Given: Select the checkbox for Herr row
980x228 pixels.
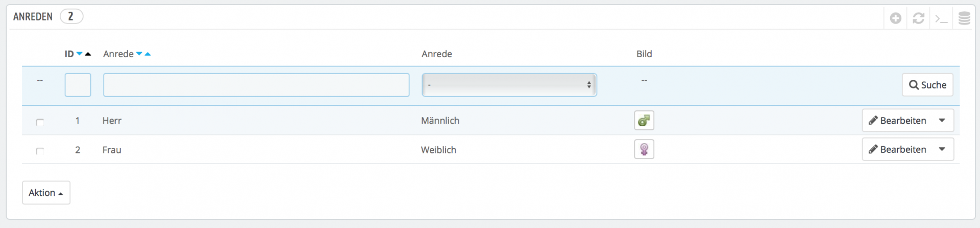Looking at the screenshot, I should pos(40,122).
